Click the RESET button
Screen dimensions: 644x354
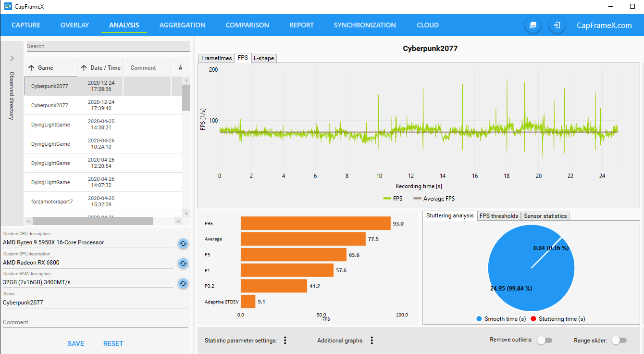(113, 343)
